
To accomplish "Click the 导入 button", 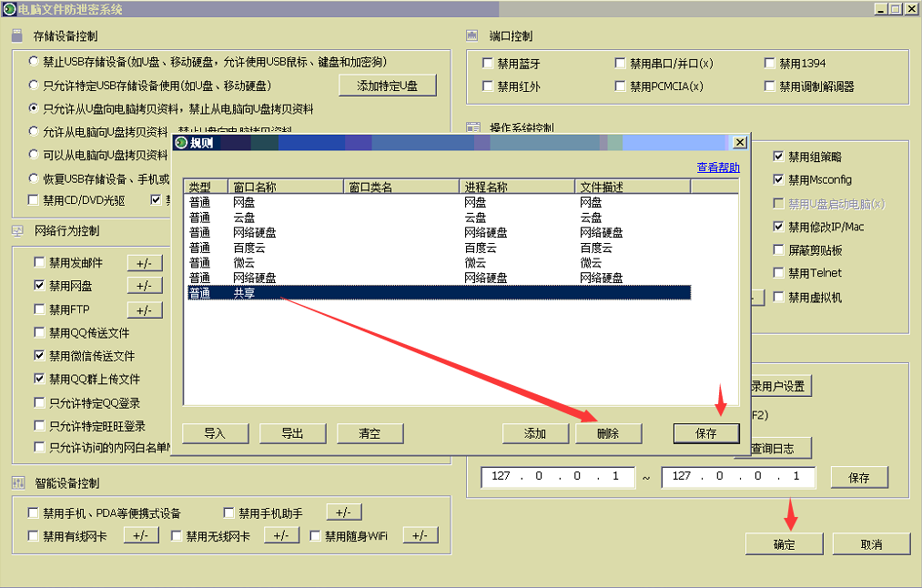I will [x=215, y=433].
